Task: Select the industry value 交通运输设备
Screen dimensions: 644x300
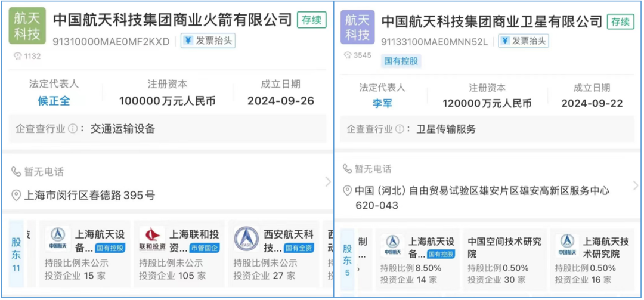Action: (123, 129)
